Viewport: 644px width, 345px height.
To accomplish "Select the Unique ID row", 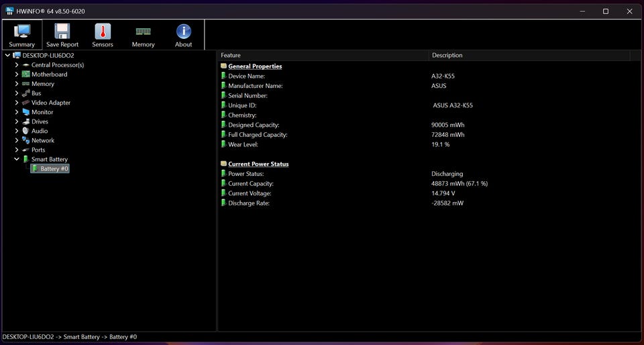I will coord(429,105).
